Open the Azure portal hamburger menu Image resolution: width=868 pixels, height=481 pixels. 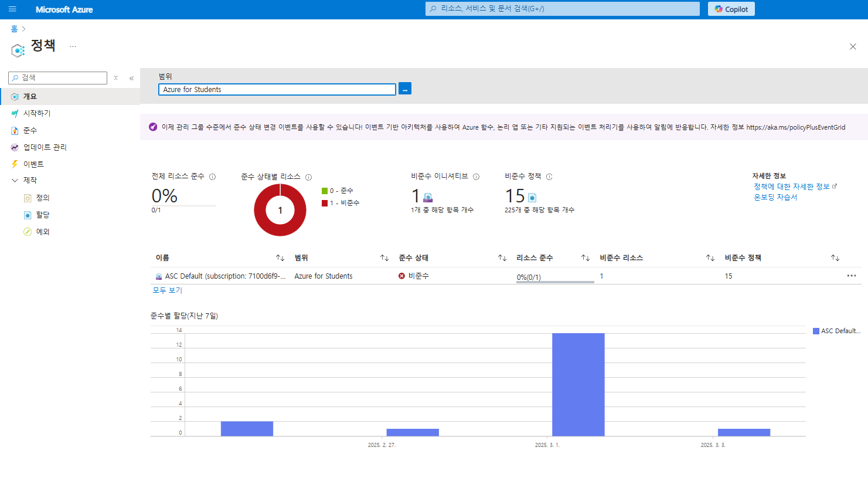pos(12,9)
